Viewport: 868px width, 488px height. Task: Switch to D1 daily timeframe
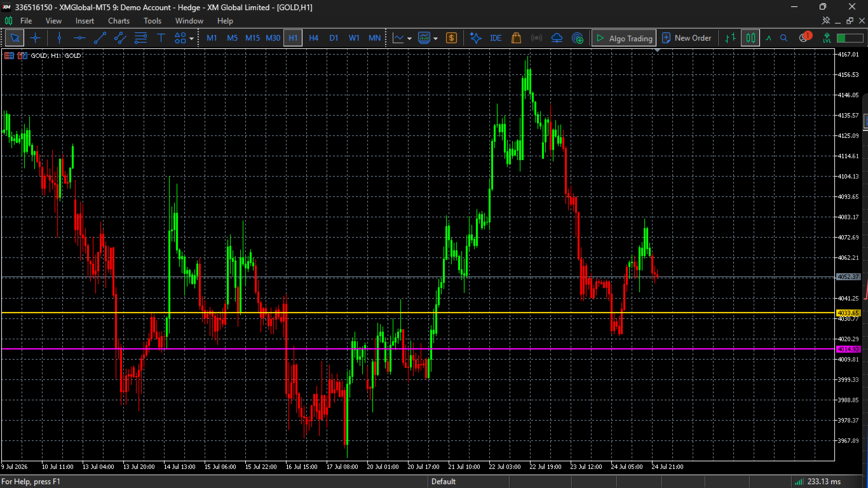(x=334, y=38)
